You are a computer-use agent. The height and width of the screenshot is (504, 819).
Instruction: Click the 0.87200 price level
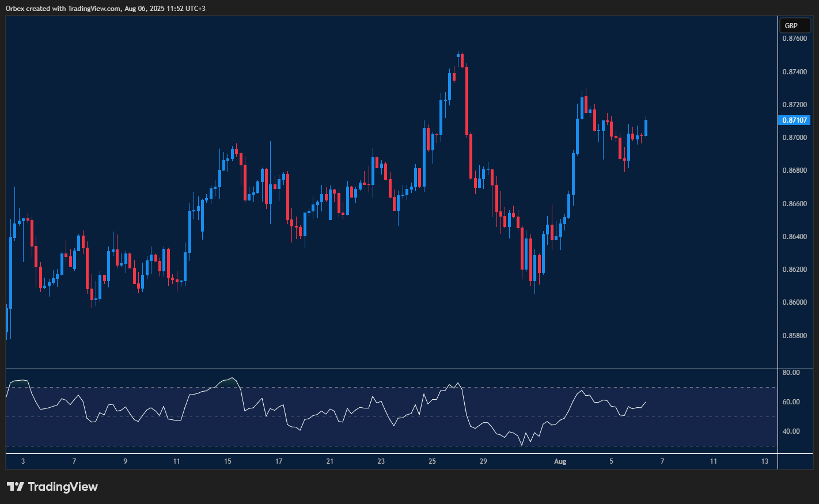tap(796, 104)
